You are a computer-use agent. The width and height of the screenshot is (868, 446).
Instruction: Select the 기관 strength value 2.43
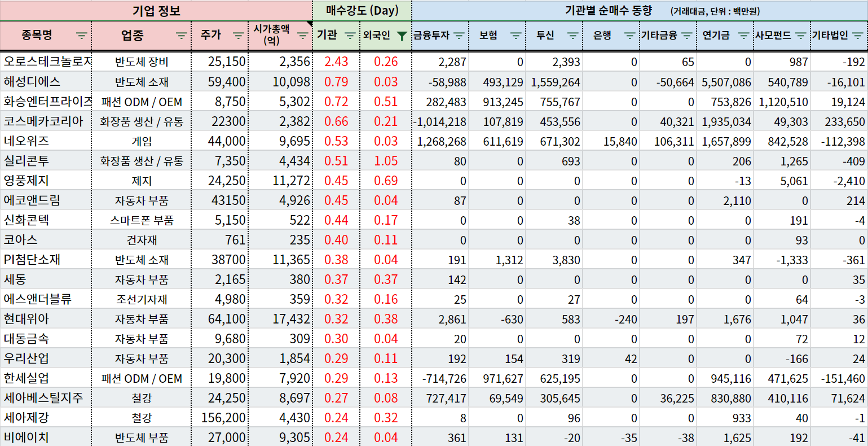(336, 62)
